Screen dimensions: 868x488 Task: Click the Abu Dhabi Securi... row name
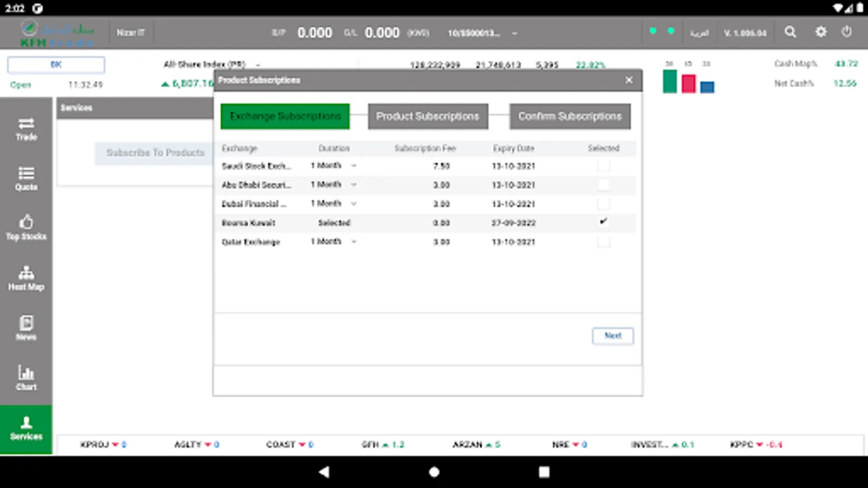click(256, 185)
